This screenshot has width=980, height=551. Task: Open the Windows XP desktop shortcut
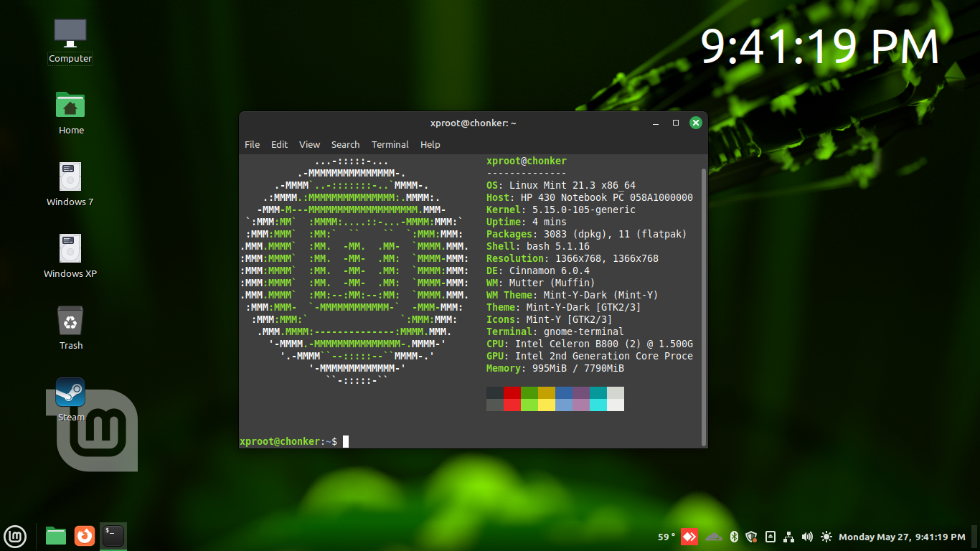point(70,249)
